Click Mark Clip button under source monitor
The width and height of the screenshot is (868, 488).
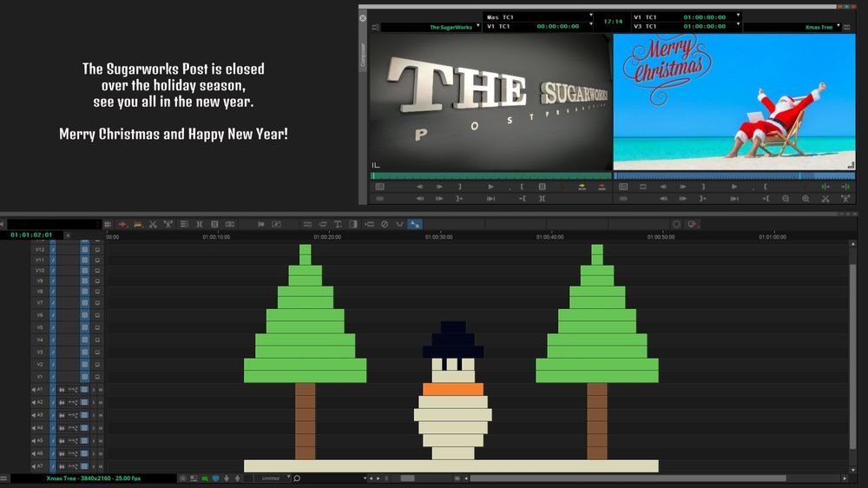point(542,188)
